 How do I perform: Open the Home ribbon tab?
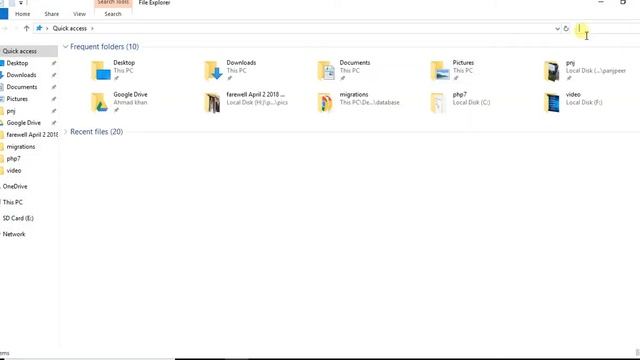pyautogui.click(x=22, y=14)
